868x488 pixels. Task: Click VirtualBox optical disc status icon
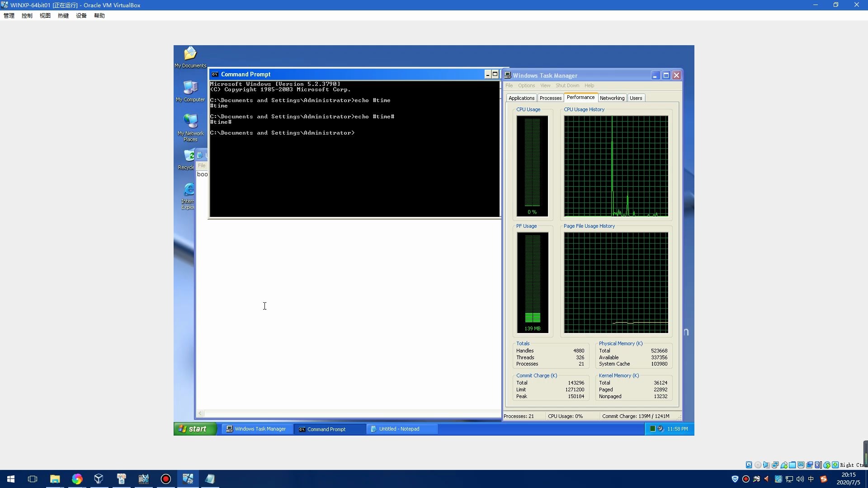[x=758, y=465]
